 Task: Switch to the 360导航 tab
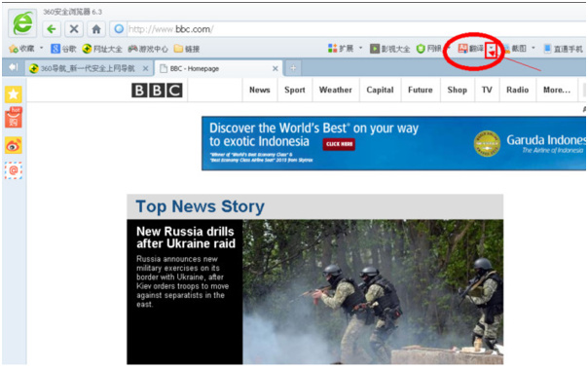coord(89,68)
